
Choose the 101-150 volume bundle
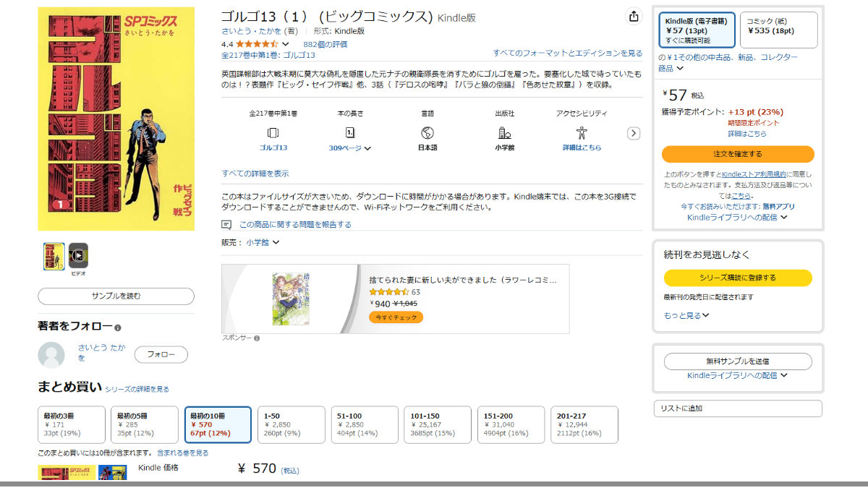(x=438, y=424)
